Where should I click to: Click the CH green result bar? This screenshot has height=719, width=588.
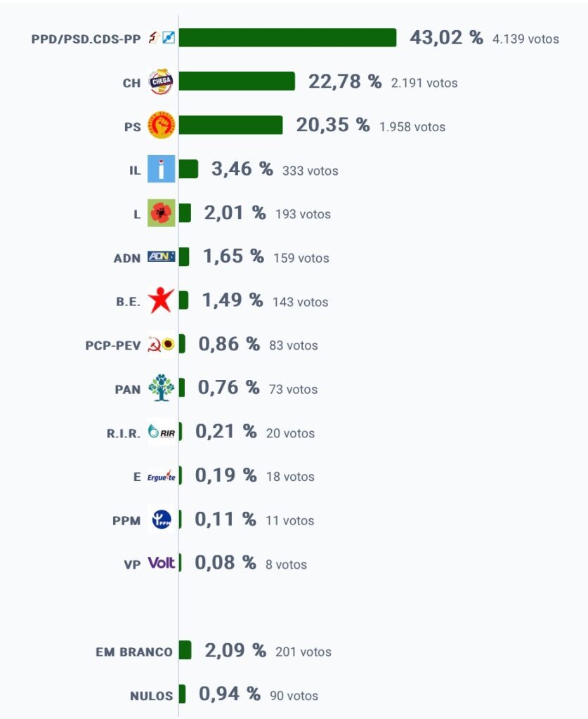(237, 81)
